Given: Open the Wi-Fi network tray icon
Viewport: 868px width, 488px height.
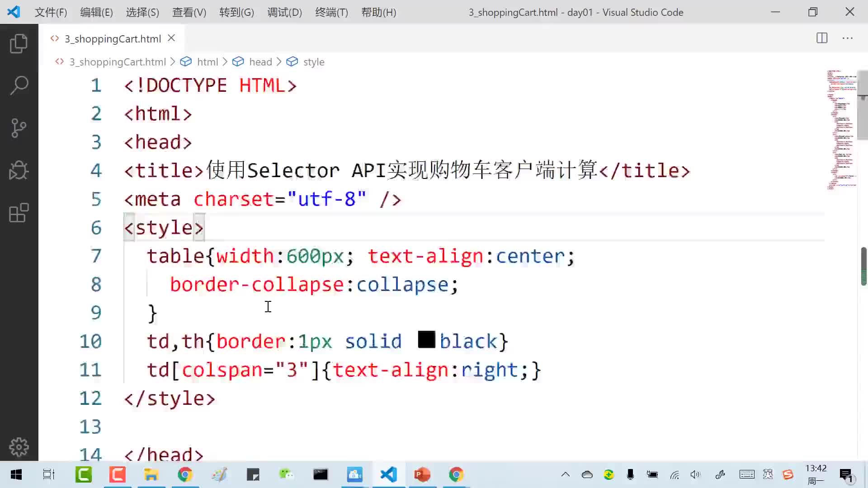Looking at the screenshot, I should point(675,474).
